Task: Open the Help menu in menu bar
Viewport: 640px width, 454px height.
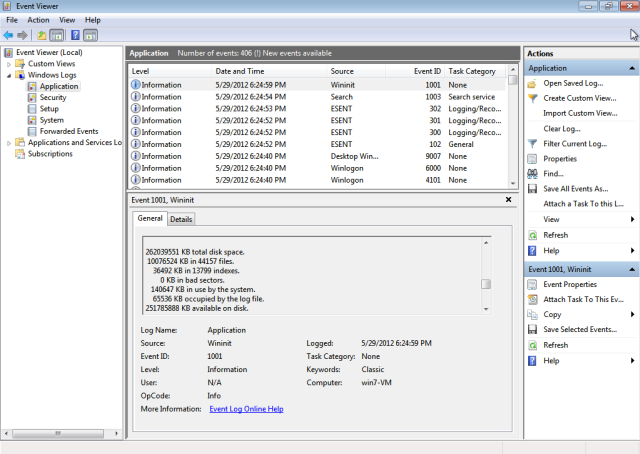Action: click(93, 20)
